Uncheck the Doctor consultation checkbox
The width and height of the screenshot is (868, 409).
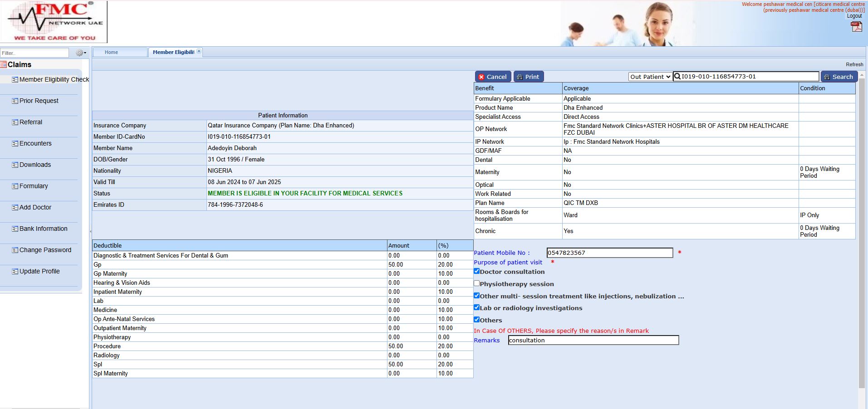(x=476, y=271)
